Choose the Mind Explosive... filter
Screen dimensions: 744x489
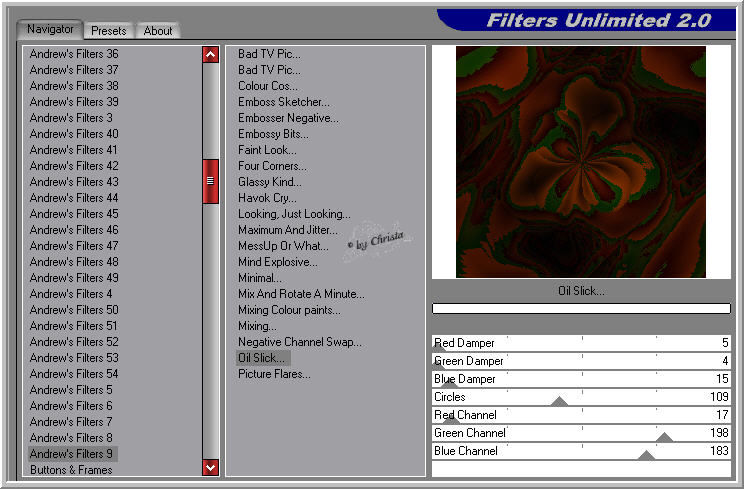[x=278, y=262]
